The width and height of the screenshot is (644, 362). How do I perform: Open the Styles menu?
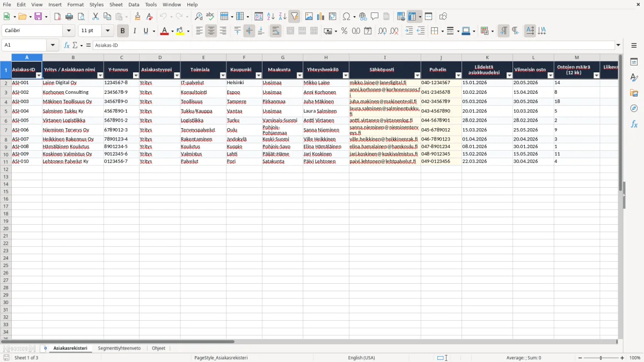(x=97, y=4)
